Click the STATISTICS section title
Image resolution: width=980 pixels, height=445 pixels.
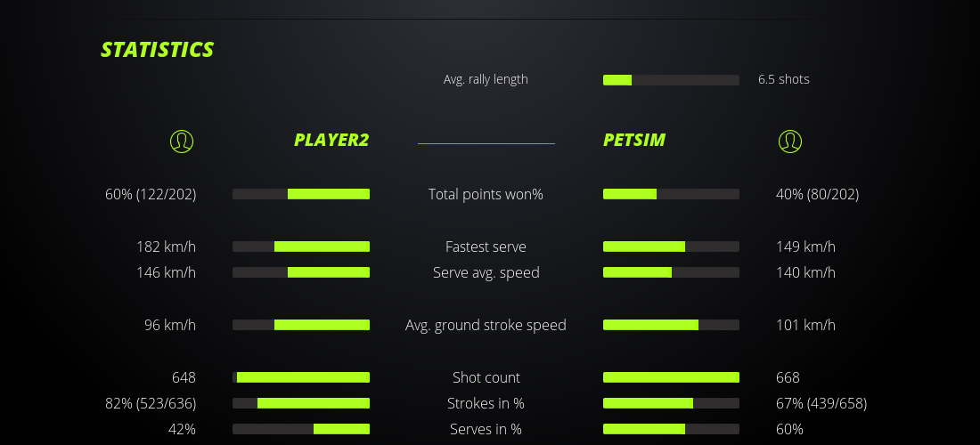[158, 50]
